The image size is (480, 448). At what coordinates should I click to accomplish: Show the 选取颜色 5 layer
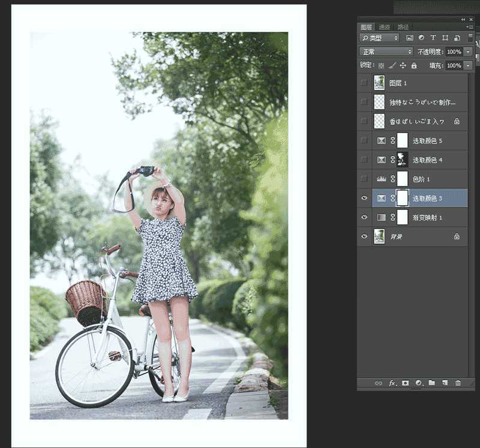pos(364,140)
